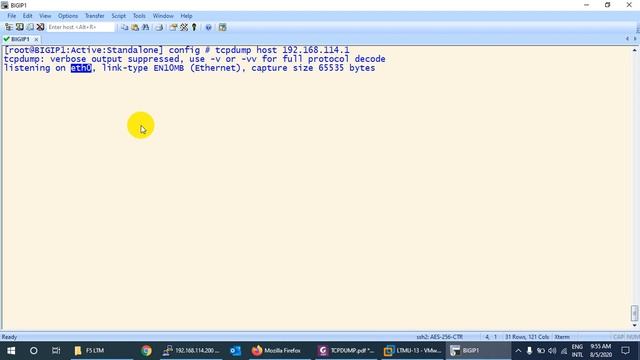Open the clock showing 9:55 AM
The height and width of the screenshot is (360, 640).
point(600,351)
